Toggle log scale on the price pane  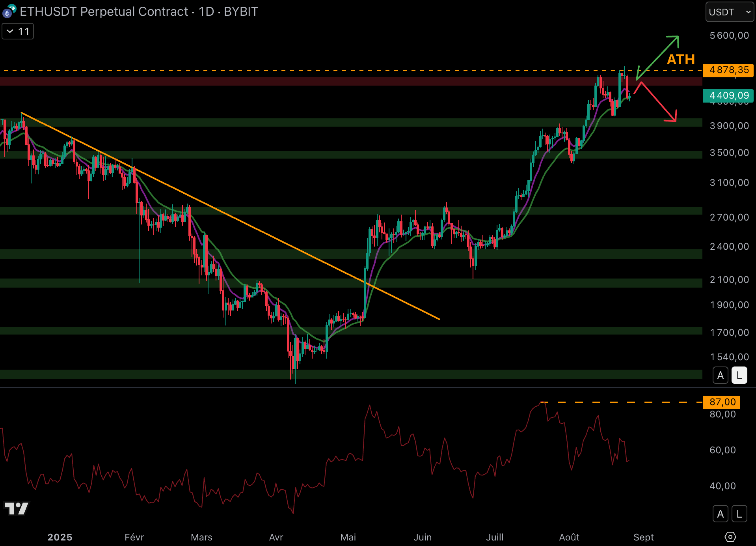pyautogui.click(x=739, y=375)
